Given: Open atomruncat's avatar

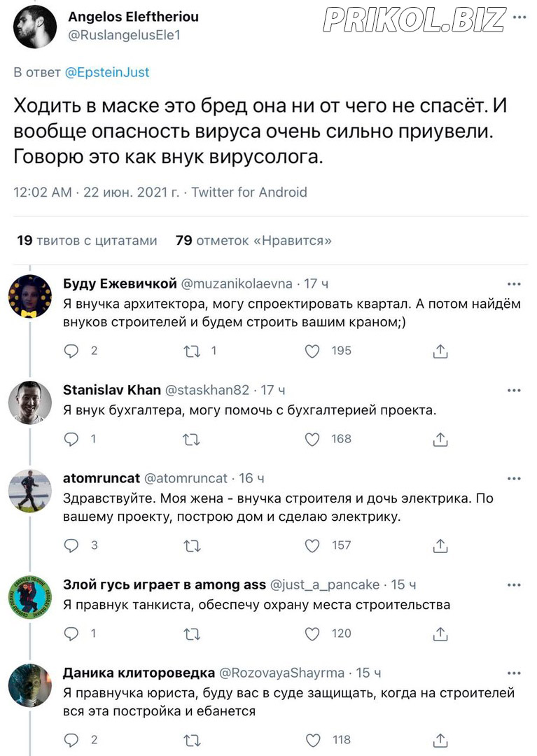Looking at the screenshot, I should click(x=30, y=491).
